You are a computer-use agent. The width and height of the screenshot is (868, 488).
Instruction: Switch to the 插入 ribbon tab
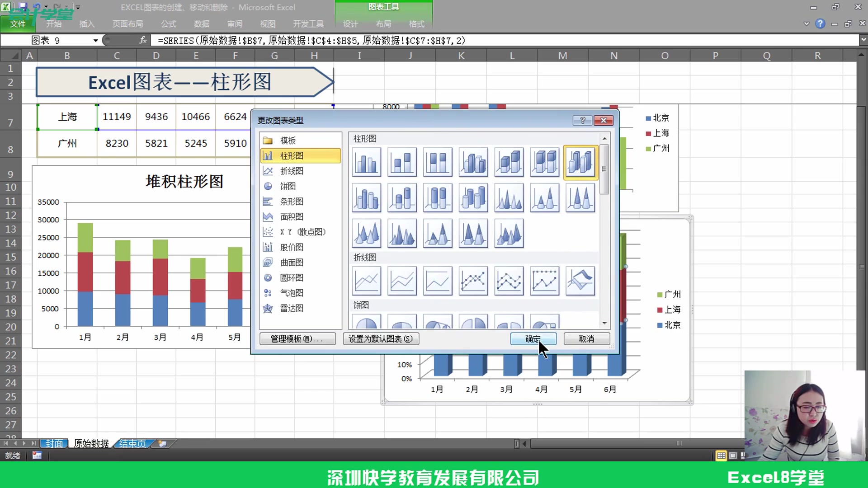[x=87, y=23]
